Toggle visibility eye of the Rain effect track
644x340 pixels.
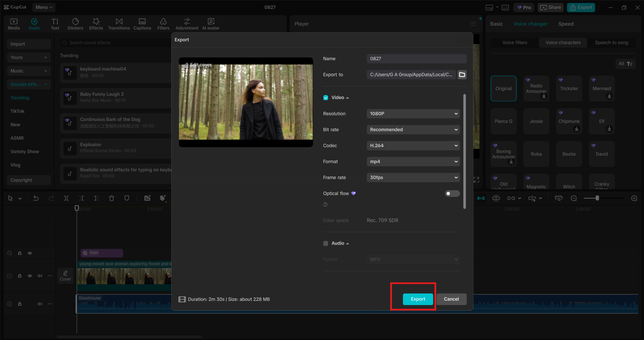pyautogui.click(x=30, y=253)
